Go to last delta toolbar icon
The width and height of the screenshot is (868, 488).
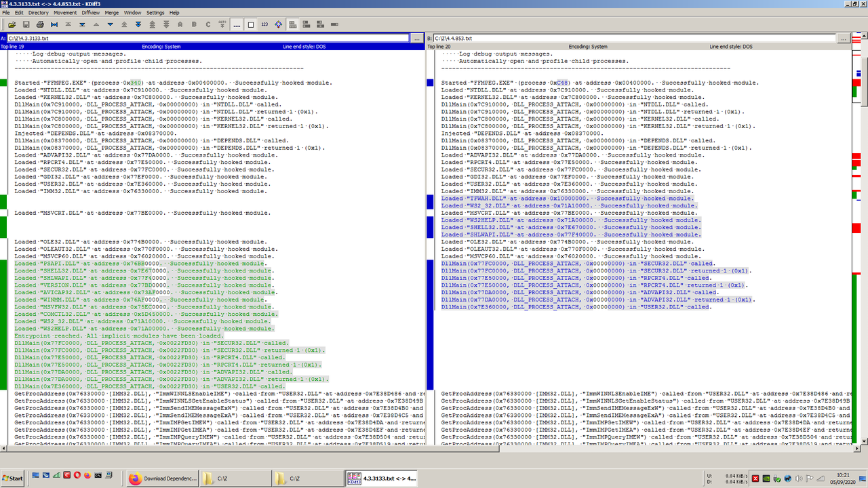82,24
